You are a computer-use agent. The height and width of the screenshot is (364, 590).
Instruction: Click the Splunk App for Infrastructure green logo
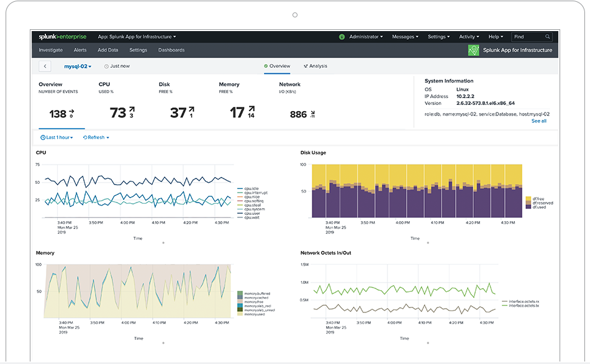coord(474,50)
